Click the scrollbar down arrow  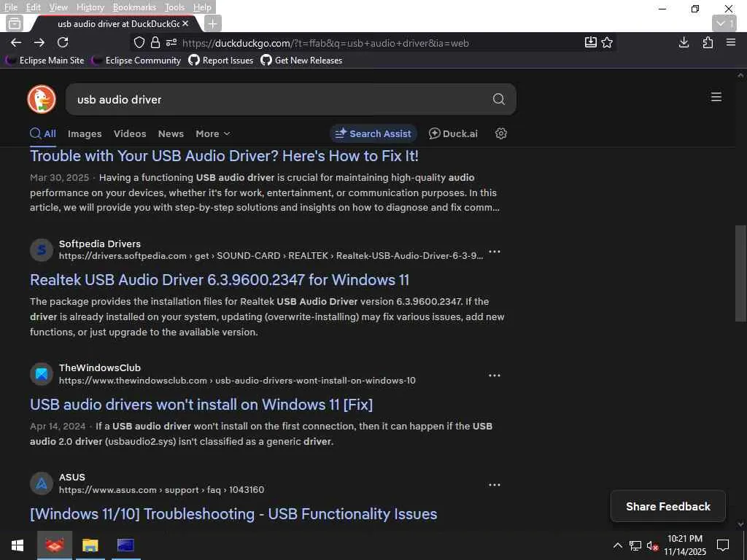740,524
